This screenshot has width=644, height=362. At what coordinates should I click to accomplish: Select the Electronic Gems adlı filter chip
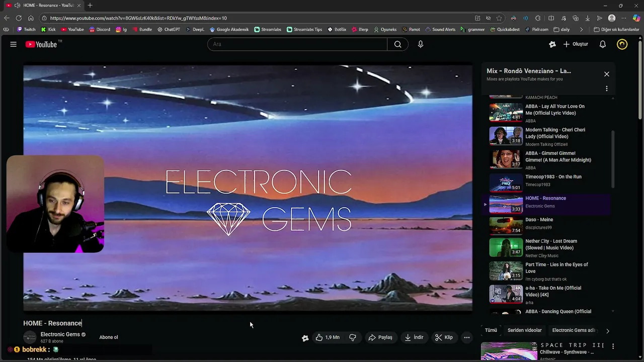point(574,330)
